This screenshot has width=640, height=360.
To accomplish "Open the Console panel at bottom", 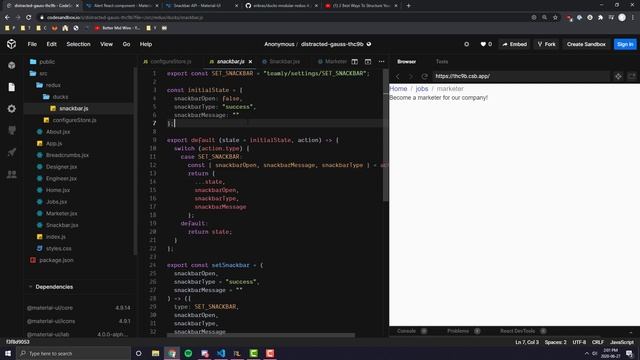I will pyautogui.click(x=407, y=331).
